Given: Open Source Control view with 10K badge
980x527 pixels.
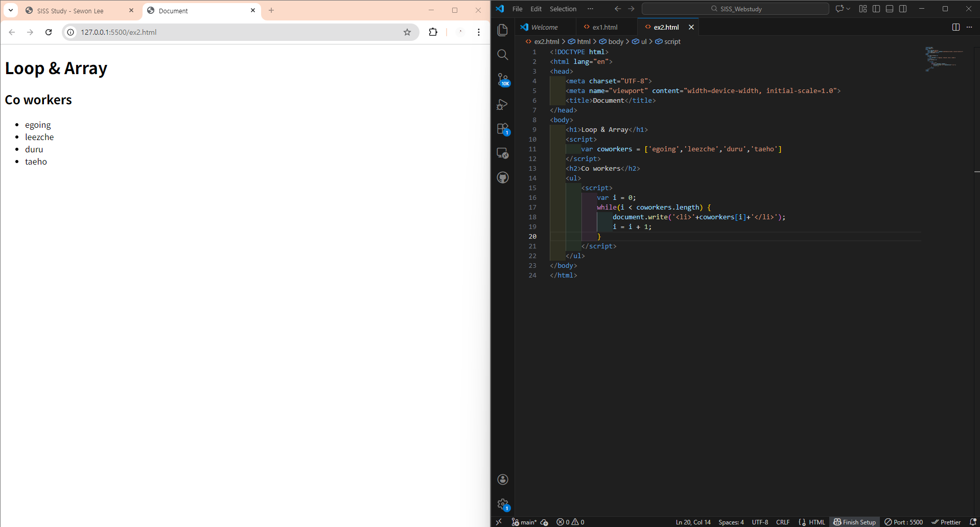Looking at the screenshot, I should (503, 79).
